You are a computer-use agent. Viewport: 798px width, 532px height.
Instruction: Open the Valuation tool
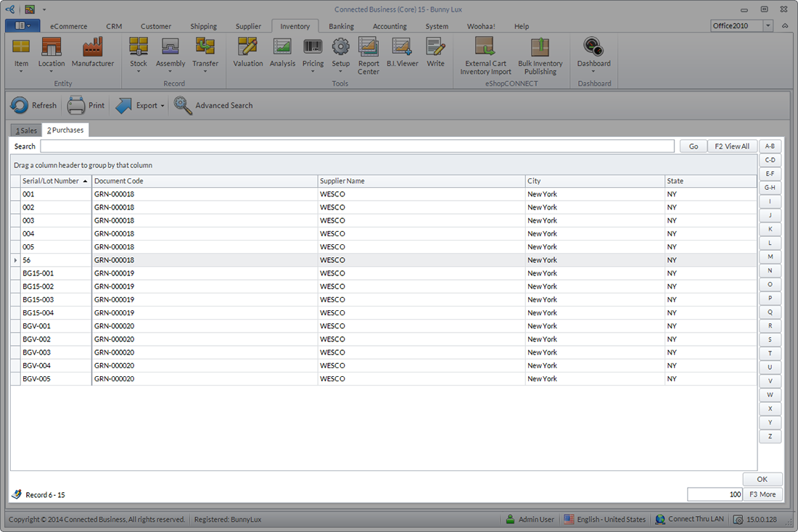click(248, 52)
